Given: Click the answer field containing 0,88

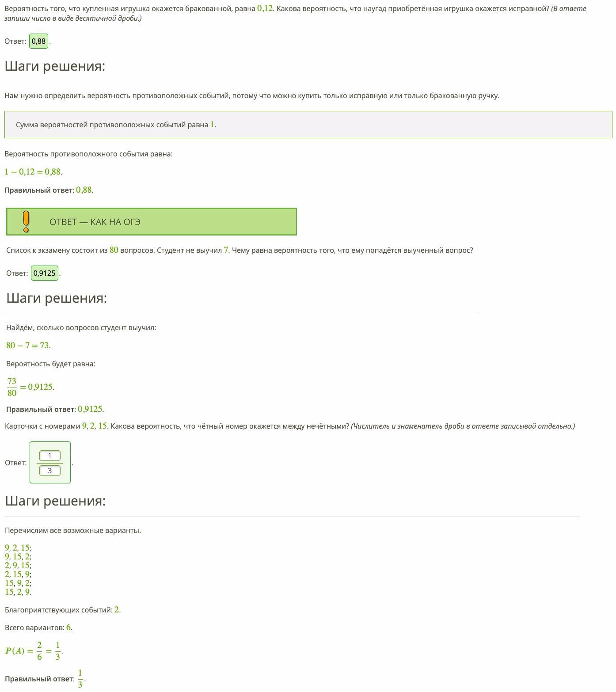Looking at the screenshot, I should pyautogui.click(x=39, y=41).
